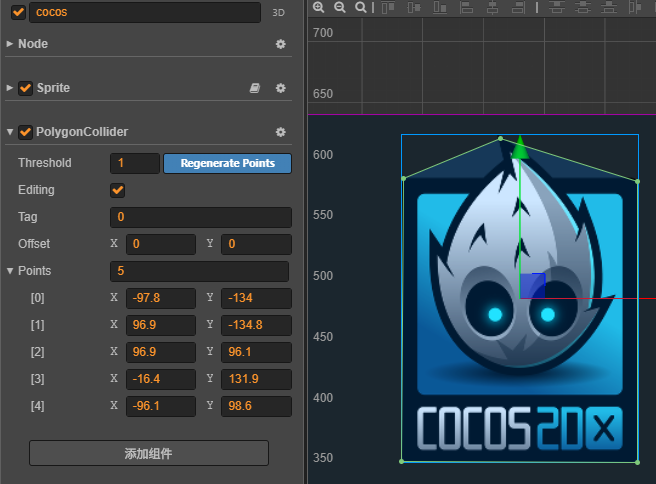
Task: Disable the PolygonCollider component checkbox
Action: click(x=26, y=132)
